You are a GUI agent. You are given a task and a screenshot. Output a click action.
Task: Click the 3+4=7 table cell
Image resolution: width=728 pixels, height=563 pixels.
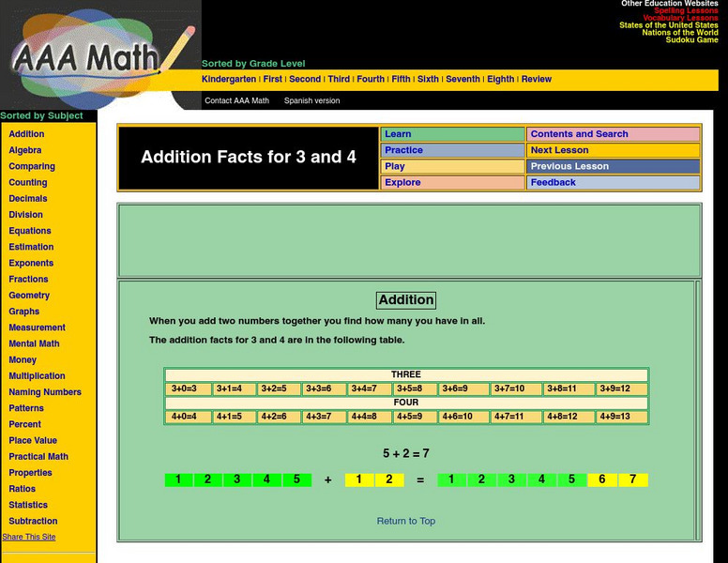tap(369, 388)
